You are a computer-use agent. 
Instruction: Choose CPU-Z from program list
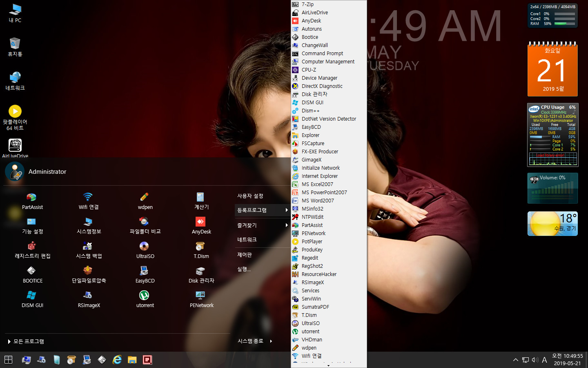tap(329, 70)
